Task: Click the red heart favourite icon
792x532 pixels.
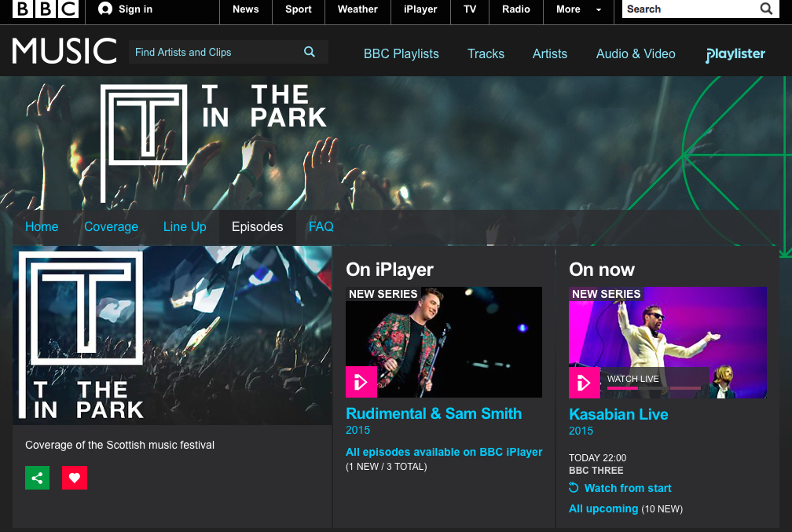Action: (75, 478)
